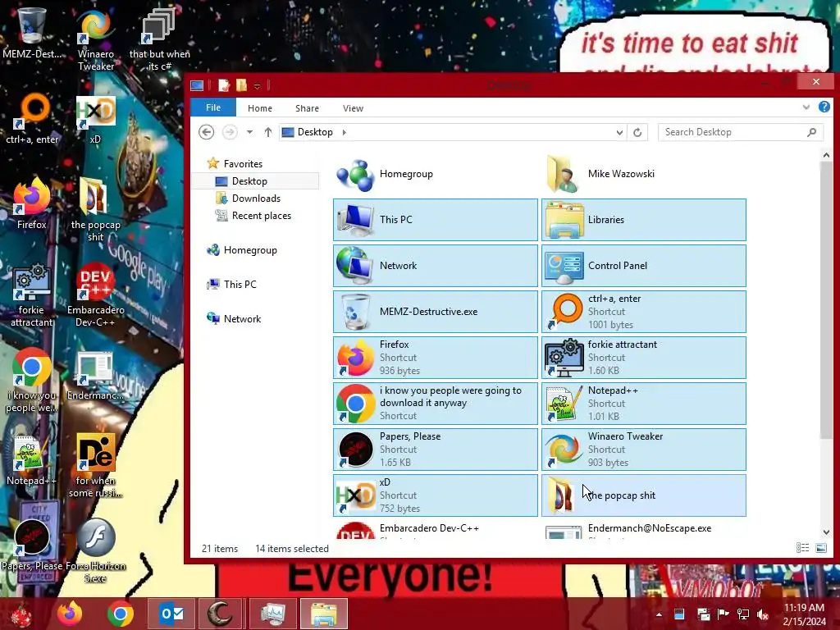The width and height of the screenshot is (840, 630).
Task: Select the Papers, Please shortcut tile
Action: pos(435,450)
